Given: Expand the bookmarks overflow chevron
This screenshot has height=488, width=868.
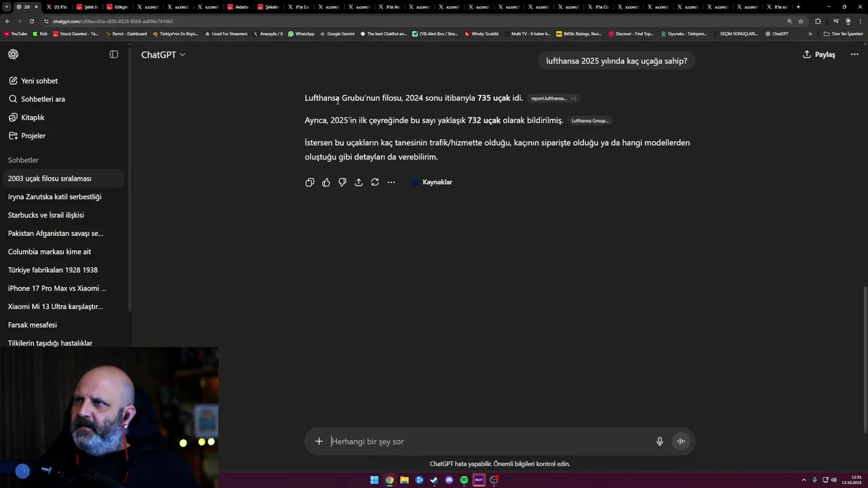Looking at the screenshot, I should click(810, 33).
